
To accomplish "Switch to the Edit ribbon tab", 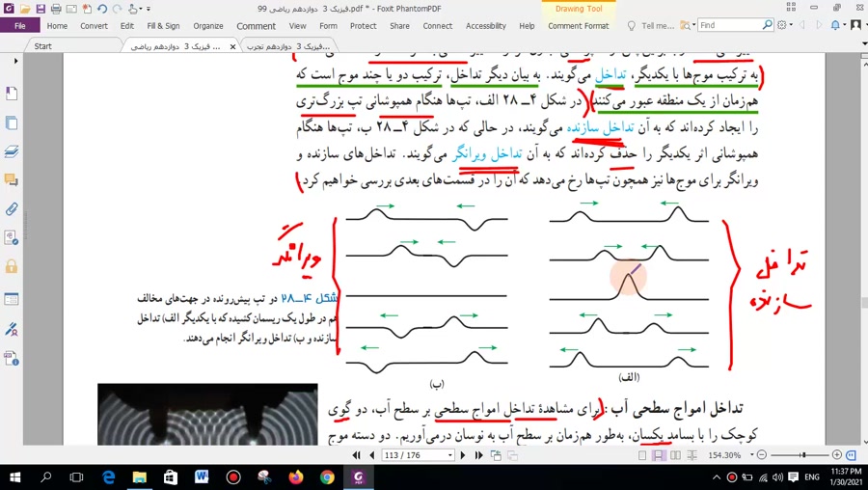I will pos(126,25).
